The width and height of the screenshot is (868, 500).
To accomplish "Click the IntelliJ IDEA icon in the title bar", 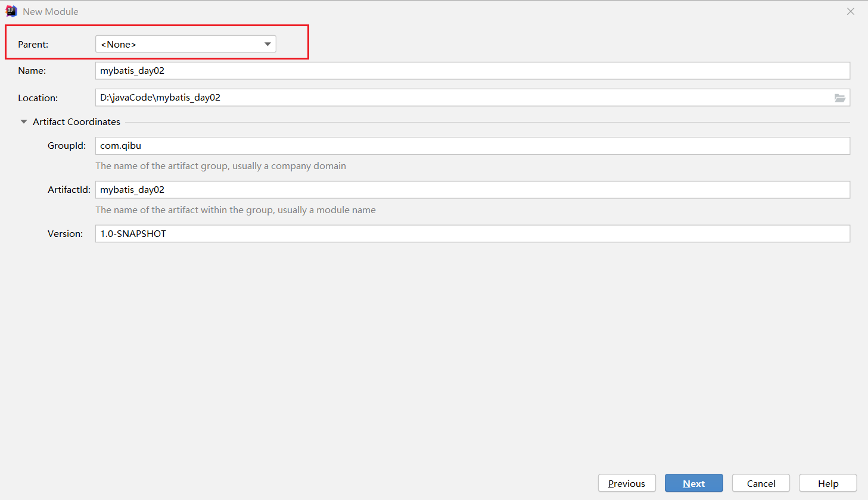I will click(11, 11).
